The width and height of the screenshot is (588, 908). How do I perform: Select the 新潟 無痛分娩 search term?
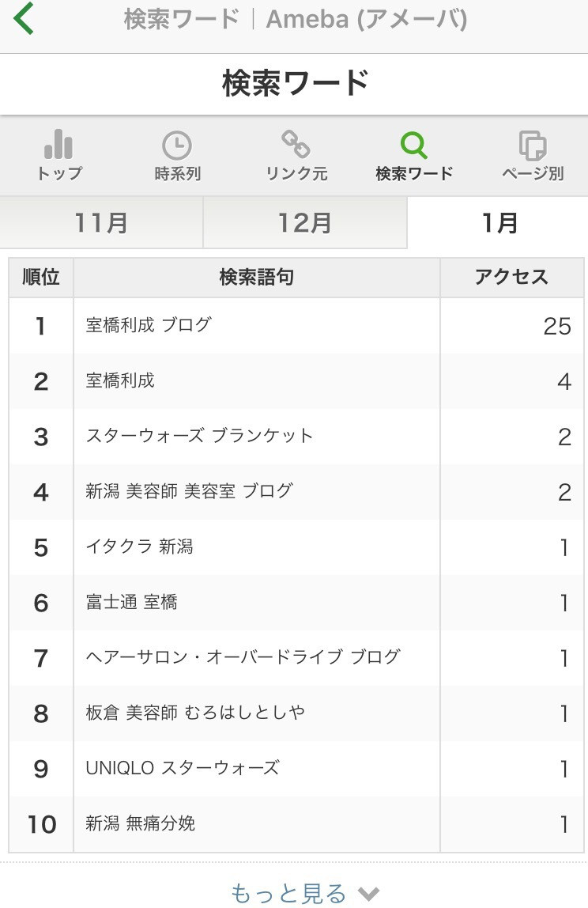coord(140,823)
